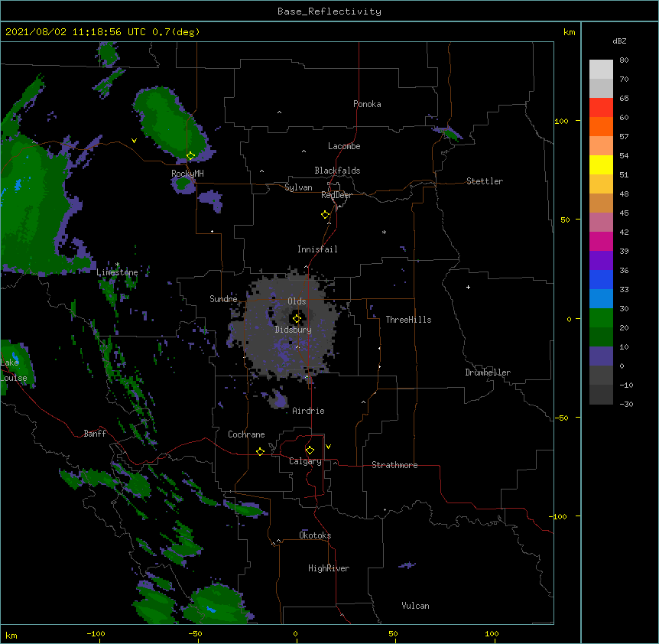659x644 pixels.
Task: Click the red 65 dBZ legend color
Action: (601, 108)
